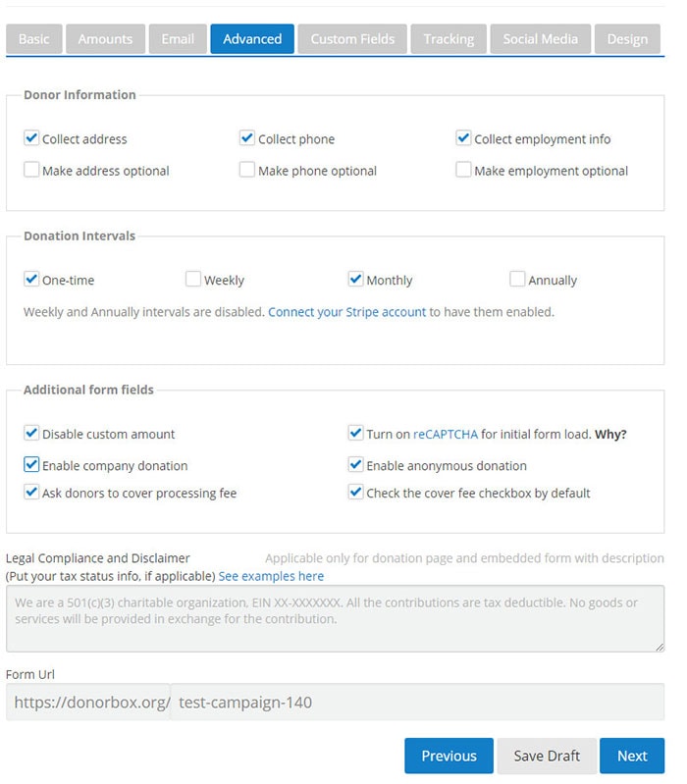Uncheck Enable anonymous donation
The width and height of the screenshot is (687, 784).
[355, 465]
